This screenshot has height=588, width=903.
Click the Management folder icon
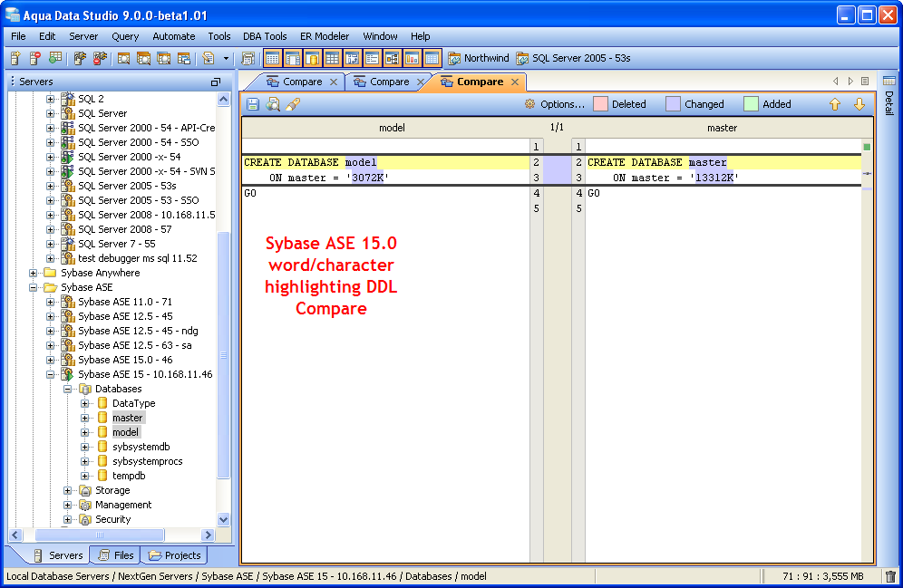click(85, 506)
